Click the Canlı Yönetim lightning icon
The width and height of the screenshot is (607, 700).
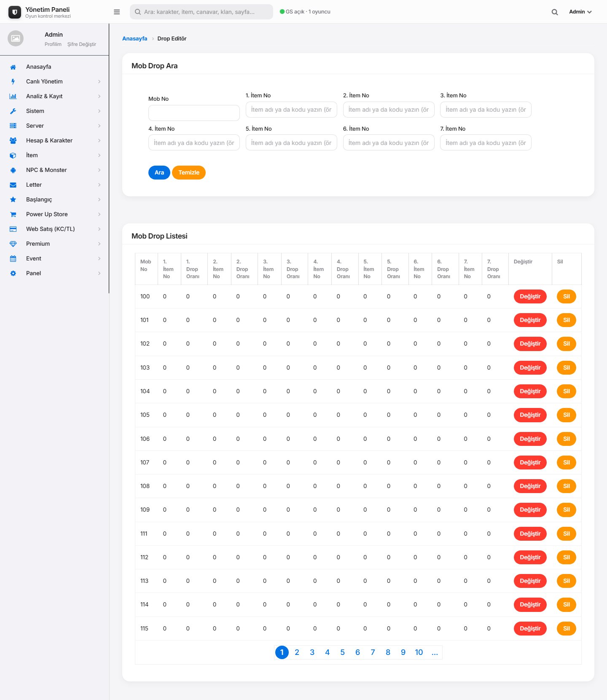click(x=13, y=82)
